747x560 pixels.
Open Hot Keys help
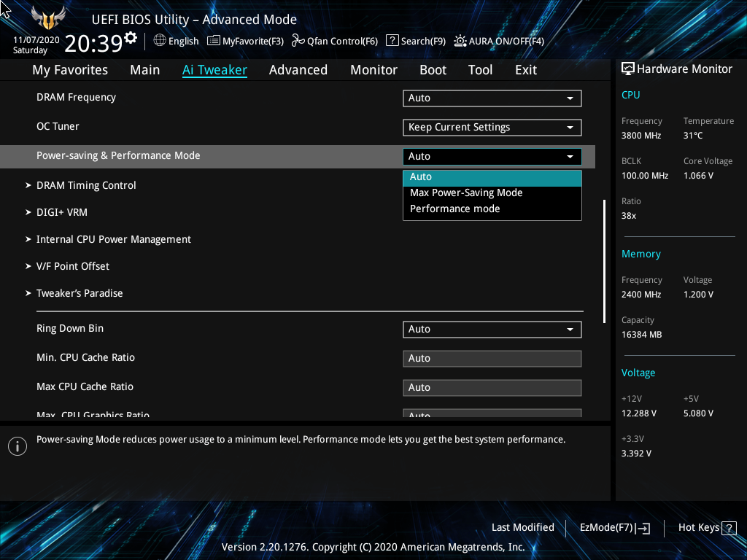pos(707,528)
